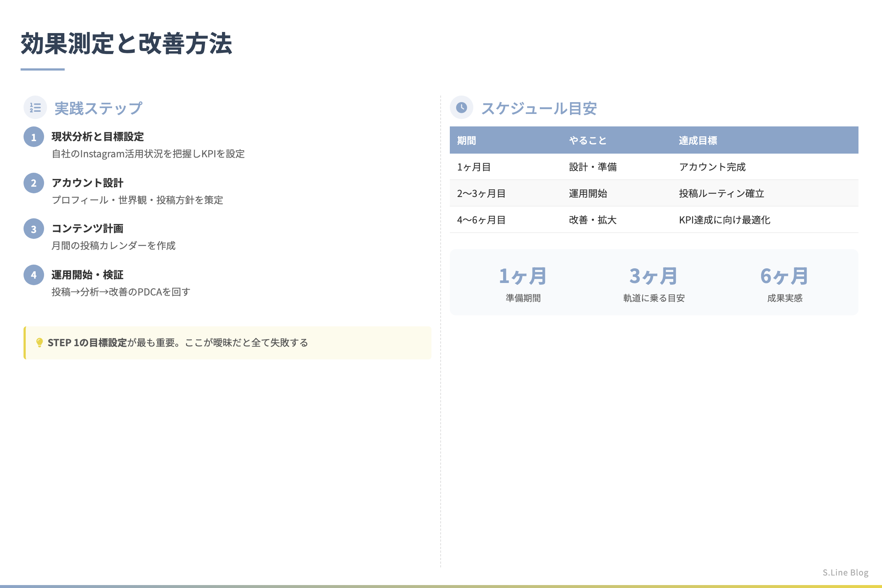Screen dimensions: 882x588
Task: Click the 準備期間 label
Action: (x=523, y=298)
